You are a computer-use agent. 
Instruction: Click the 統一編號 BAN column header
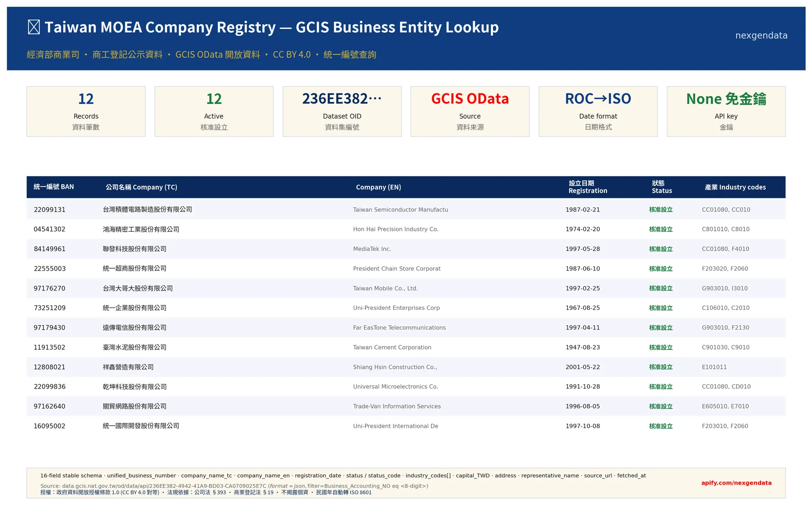(x=54, y=187)
